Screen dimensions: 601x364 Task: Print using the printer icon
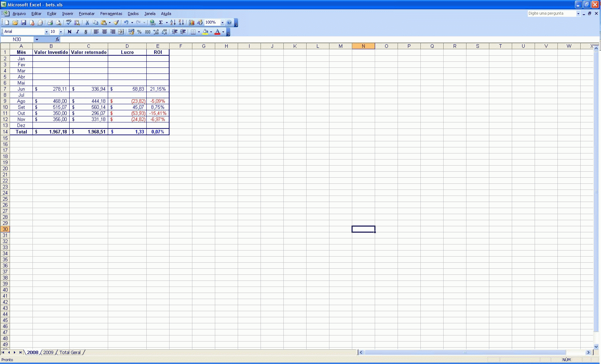(50, 22)
